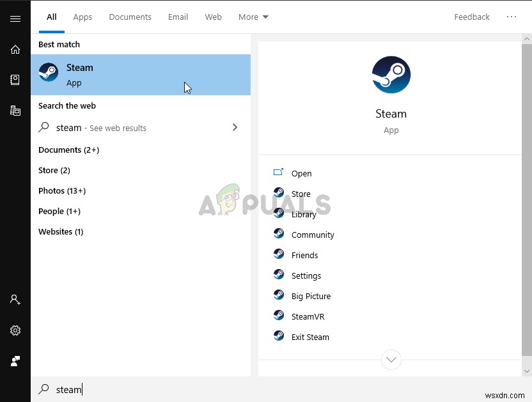Launch Big Picture jump list item
532x402 pixels.
(x=311, y=296)
